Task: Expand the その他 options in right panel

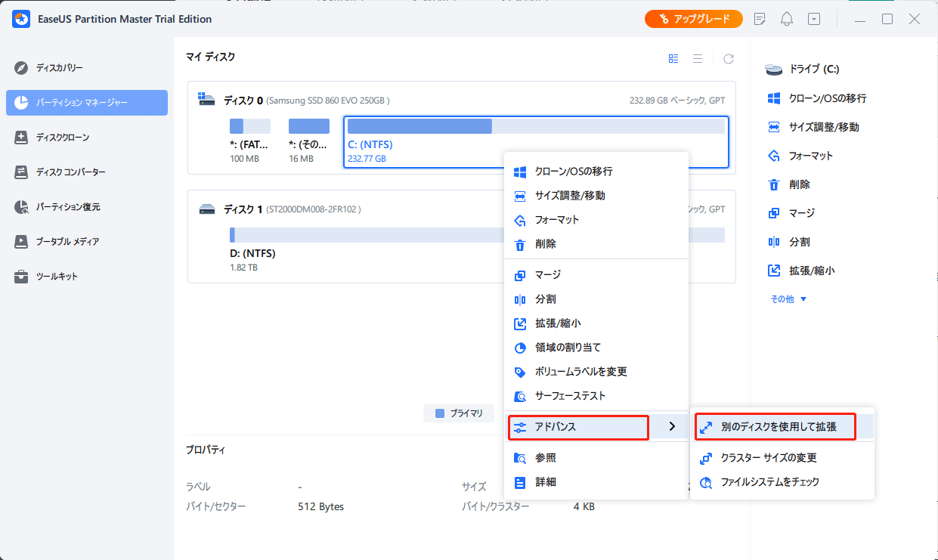Action: click(788, 299)
